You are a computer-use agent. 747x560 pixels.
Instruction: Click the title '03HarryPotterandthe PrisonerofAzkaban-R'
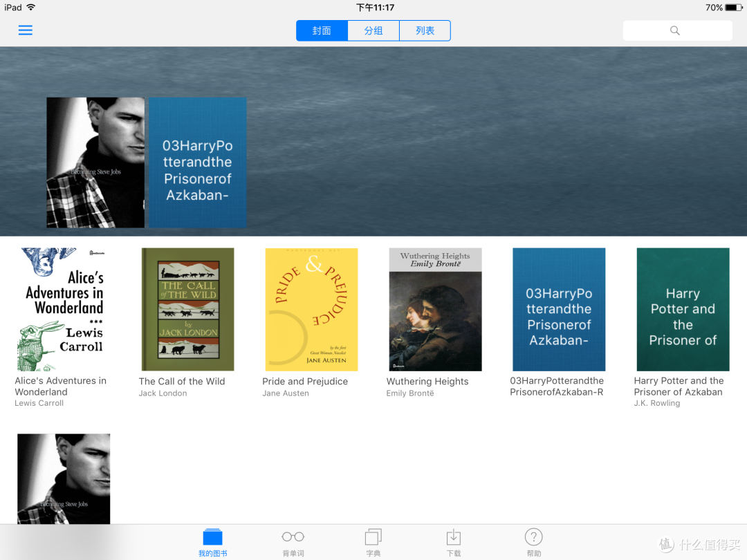556,386
